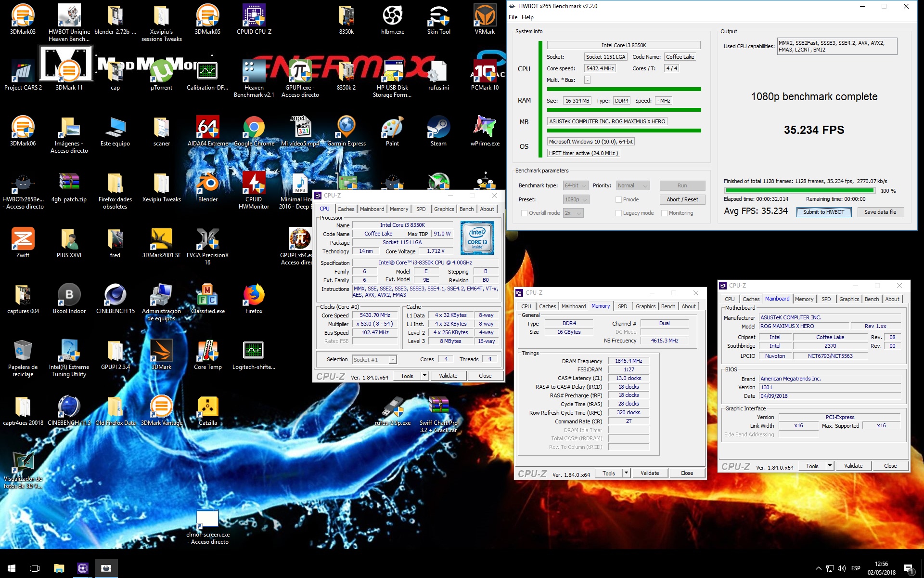Open Task View on the taskbar
Image resolution: width=924 pixels, height=578 pixels.
[x=35, y=568]
